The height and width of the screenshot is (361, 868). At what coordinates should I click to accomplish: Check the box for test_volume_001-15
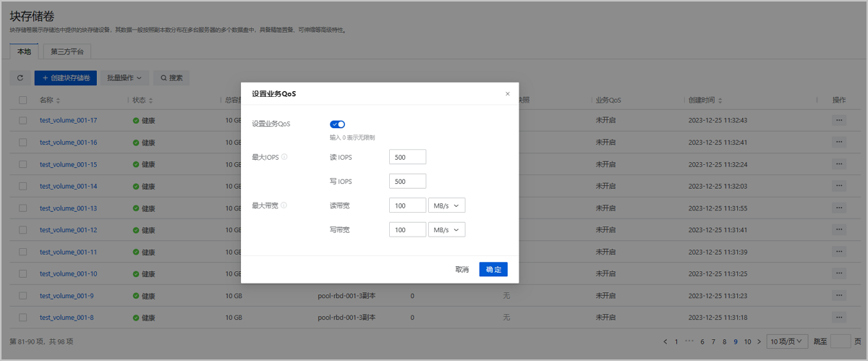[23, 164]
